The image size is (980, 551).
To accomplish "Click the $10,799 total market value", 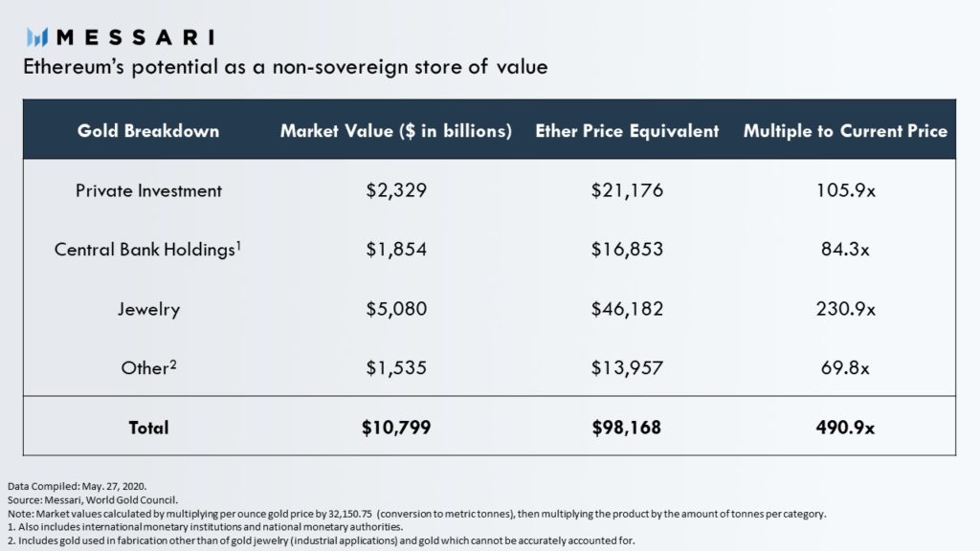I will point(396,428).
